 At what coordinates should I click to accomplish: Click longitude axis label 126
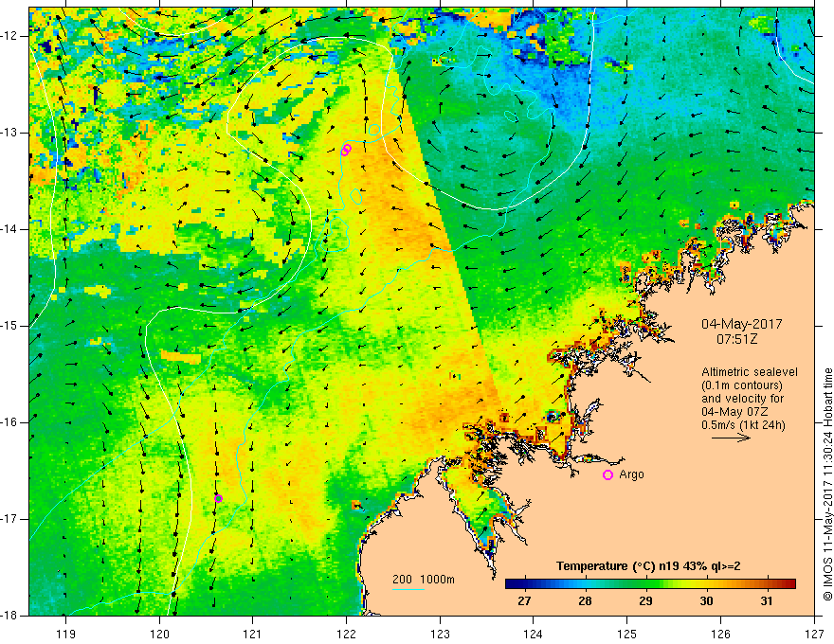[720, 634]
